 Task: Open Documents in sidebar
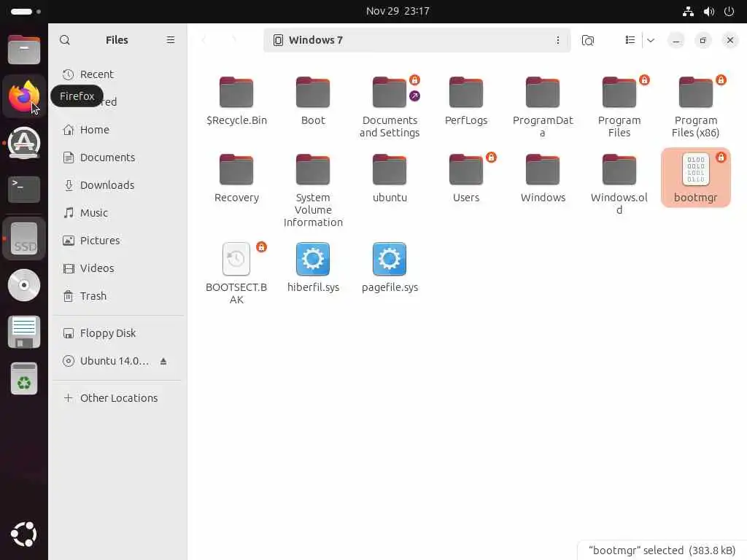(x=117, y=157)
